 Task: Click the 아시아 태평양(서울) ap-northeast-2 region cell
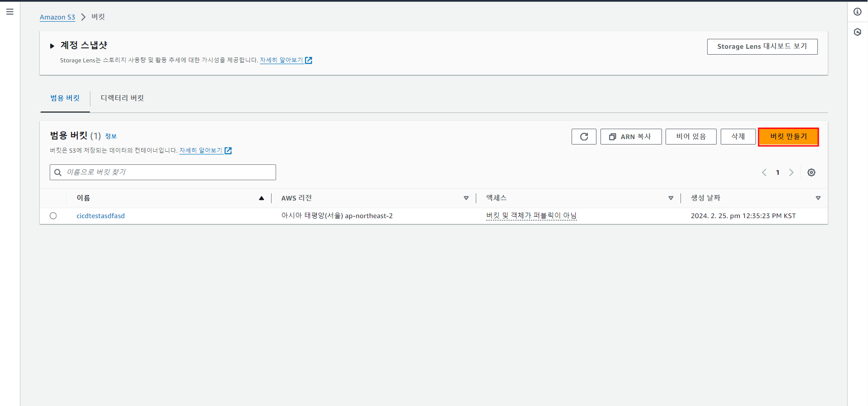click(337, 216)
